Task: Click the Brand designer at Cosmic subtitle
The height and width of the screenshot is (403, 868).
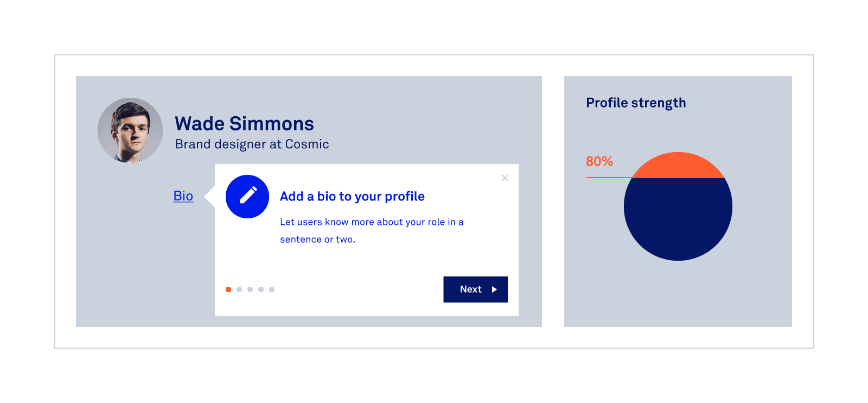Action: [x=252, y=144]
